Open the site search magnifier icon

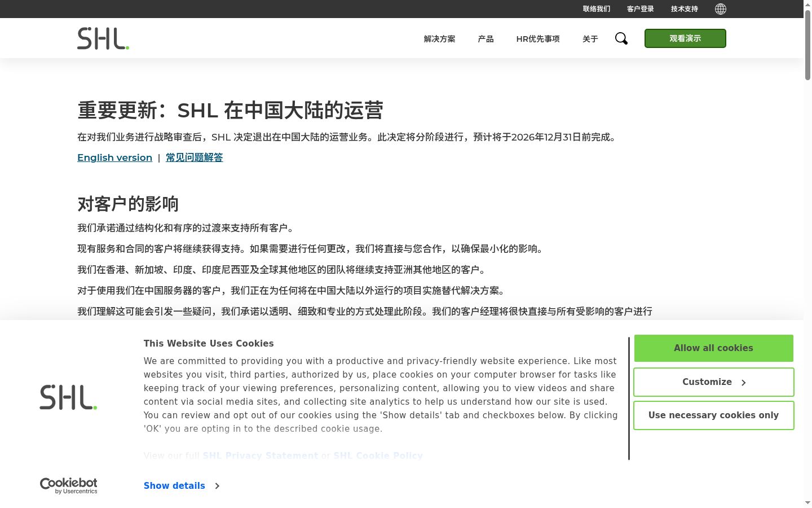(621, 38)
